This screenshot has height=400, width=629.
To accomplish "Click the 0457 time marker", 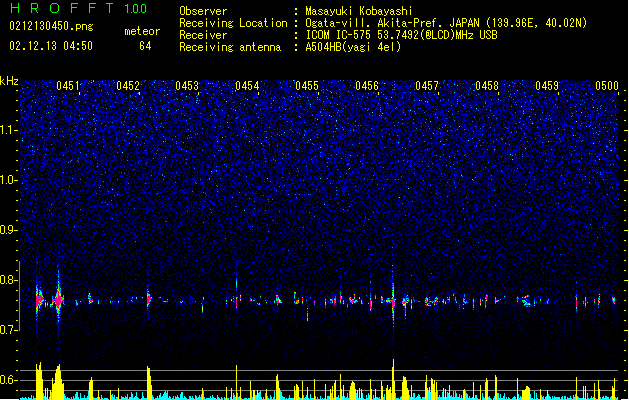I will pos(427,86).
